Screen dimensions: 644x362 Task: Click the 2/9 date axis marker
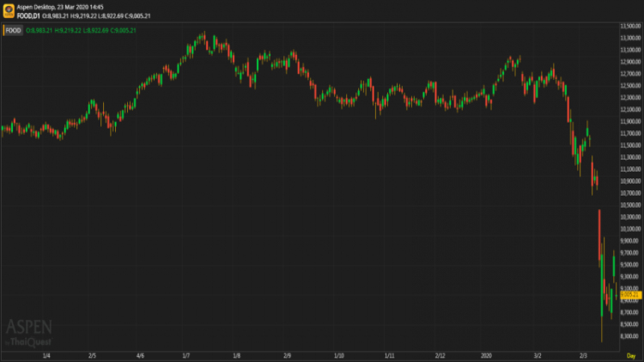288,355
